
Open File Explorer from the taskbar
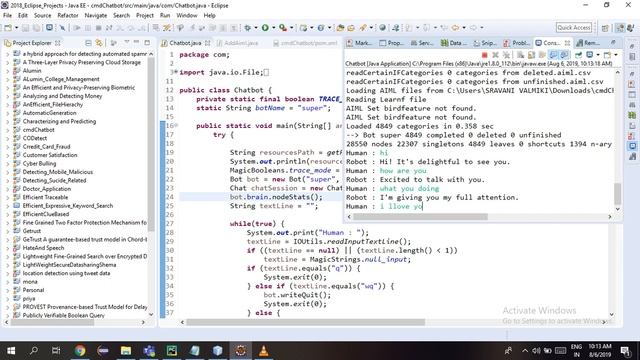point(126,350)
